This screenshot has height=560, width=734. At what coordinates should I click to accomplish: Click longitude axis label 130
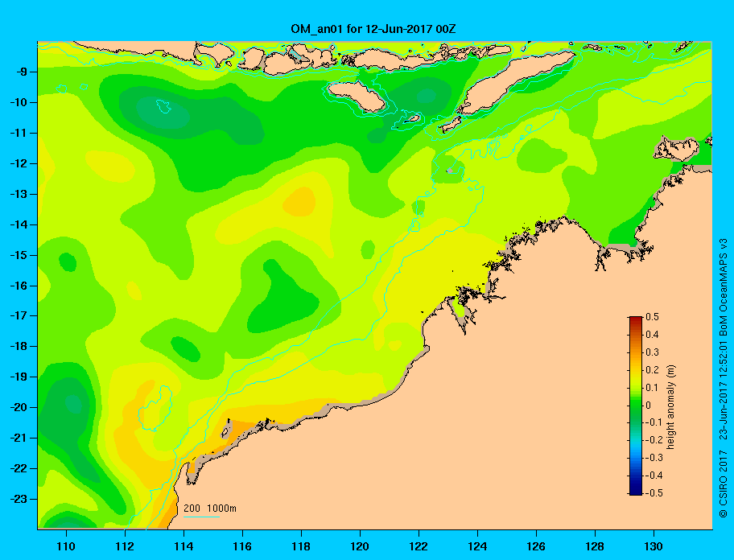[x=654, y=546]
